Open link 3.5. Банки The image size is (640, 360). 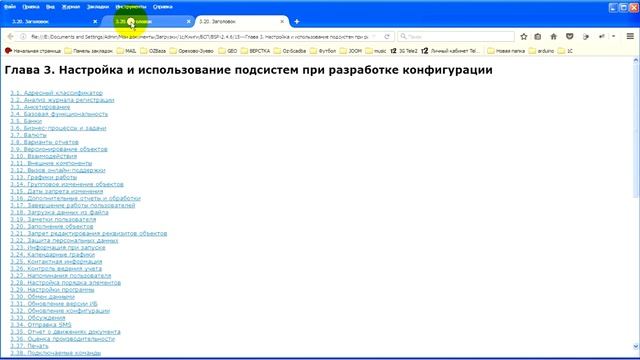pos(26,121)
